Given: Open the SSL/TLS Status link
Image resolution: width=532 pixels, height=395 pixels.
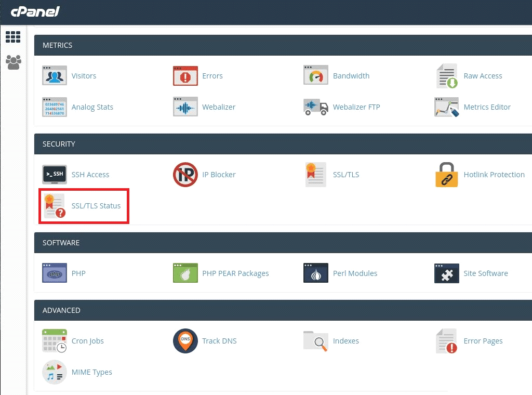Looking at the screenshot, I should pos(96,206).
